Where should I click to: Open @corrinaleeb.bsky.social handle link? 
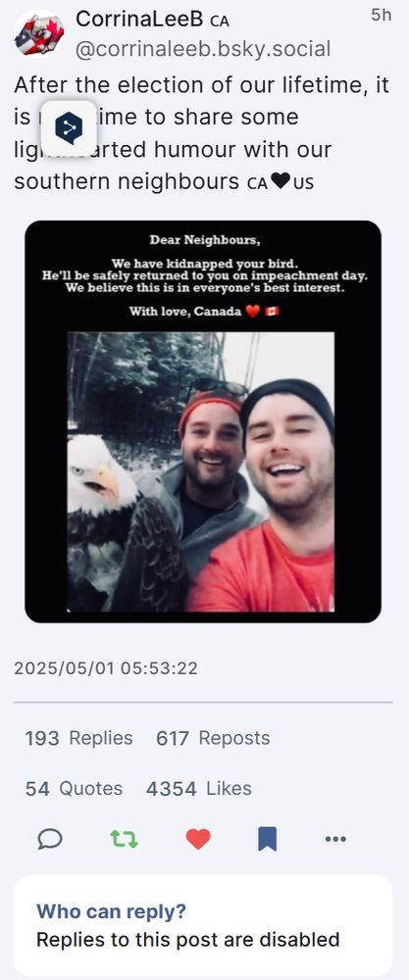[203, 49]
